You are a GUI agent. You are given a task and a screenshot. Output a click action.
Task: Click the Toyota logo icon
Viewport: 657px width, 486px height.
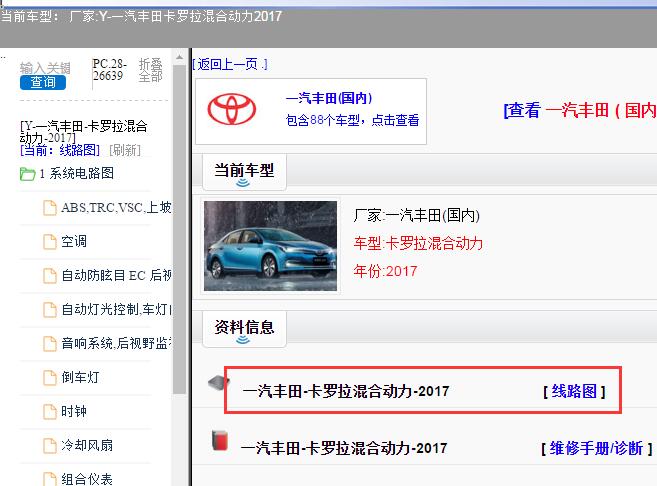tap(232, 109)
